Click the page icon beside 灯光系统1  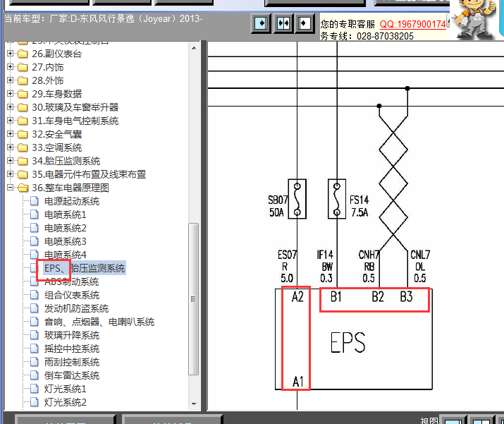pyautogui.click(x=35, y=389)
